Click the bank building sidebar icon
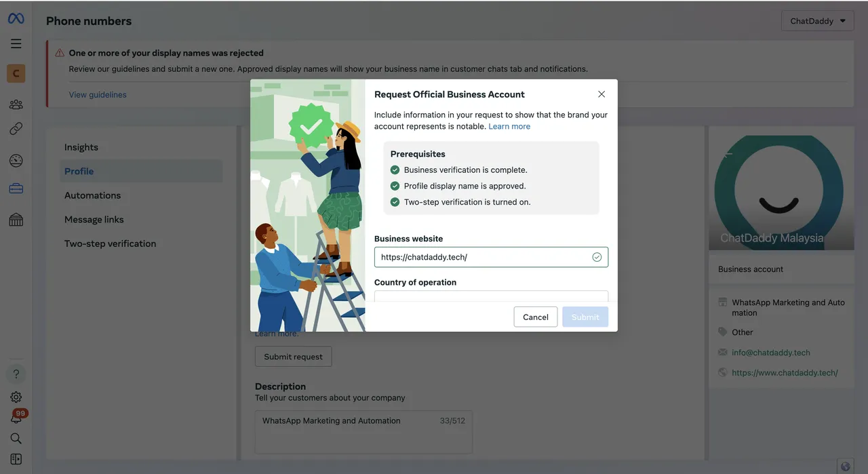 click(x=16, y=220)
